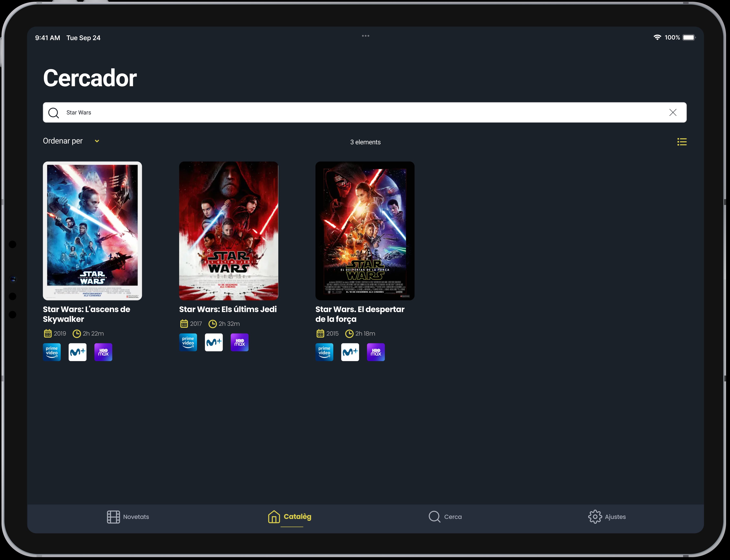This screenshot has width=730, height=560.
Task: Open the Cerca tab
Action: [x=445, y=517]
